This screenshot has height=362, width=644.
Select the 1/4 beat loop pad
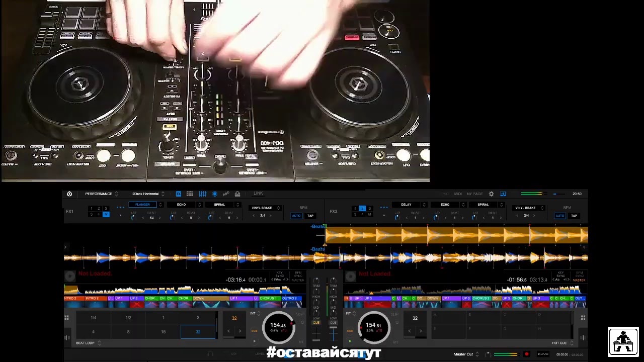tap(93, 318)
